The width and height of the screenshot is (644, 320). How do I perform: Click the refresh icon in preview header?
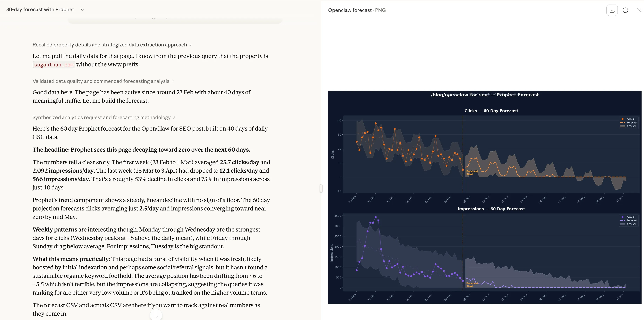click(625, 10)
